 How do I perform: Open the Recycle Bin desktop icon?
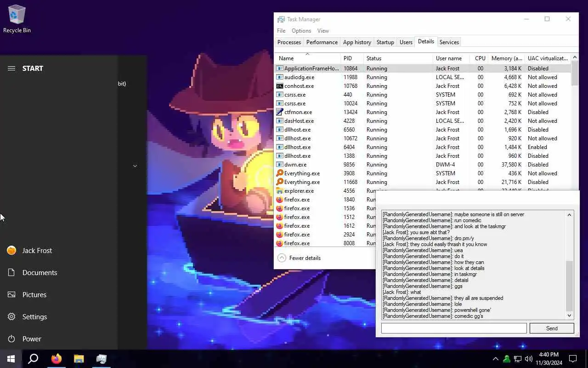click(x=17, y=19)
